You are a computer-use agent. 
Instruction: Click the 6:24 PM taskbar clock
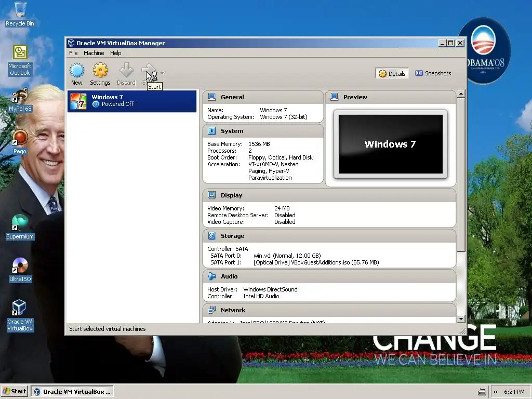[514, 392]
